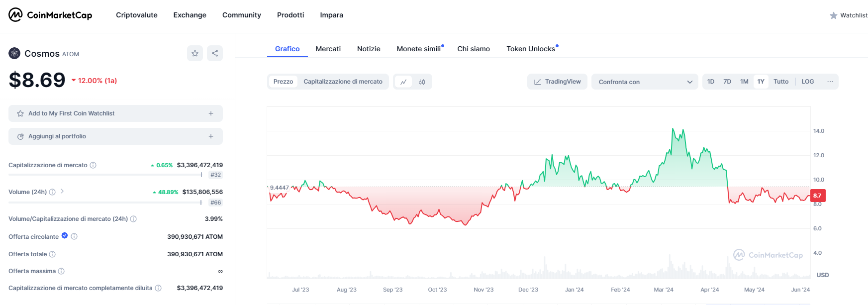Open the Mercati tab
Viewport: 868px width, 305px height.
pyautogui.click(x=328, y=49)
